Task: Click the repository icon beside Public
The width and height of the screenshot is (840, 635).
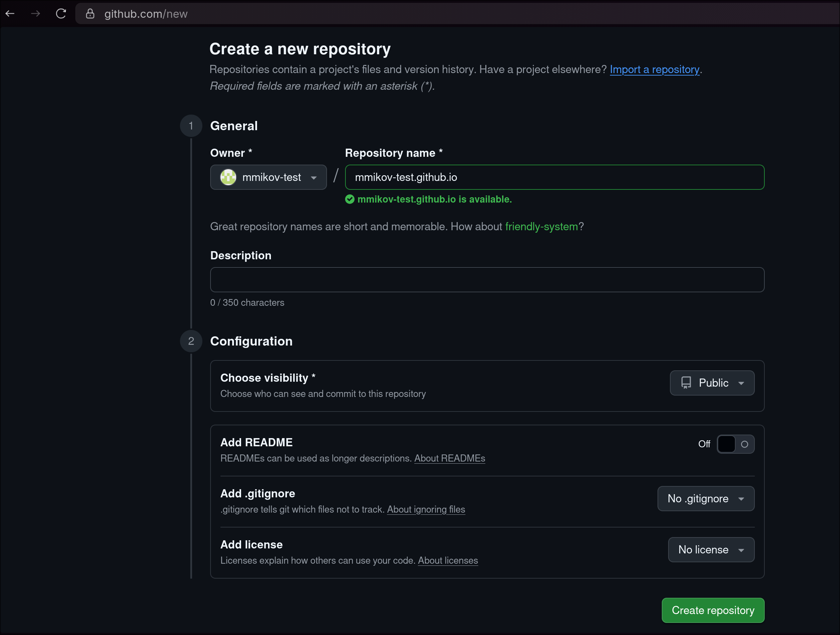Action: tap(686, 382)
